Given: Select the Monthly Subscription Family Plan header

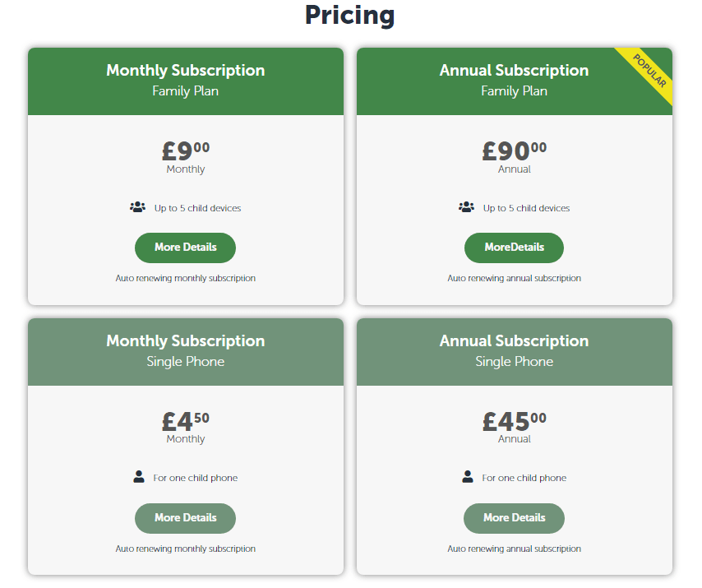Looking at the screenshot, I should (186, 81).
